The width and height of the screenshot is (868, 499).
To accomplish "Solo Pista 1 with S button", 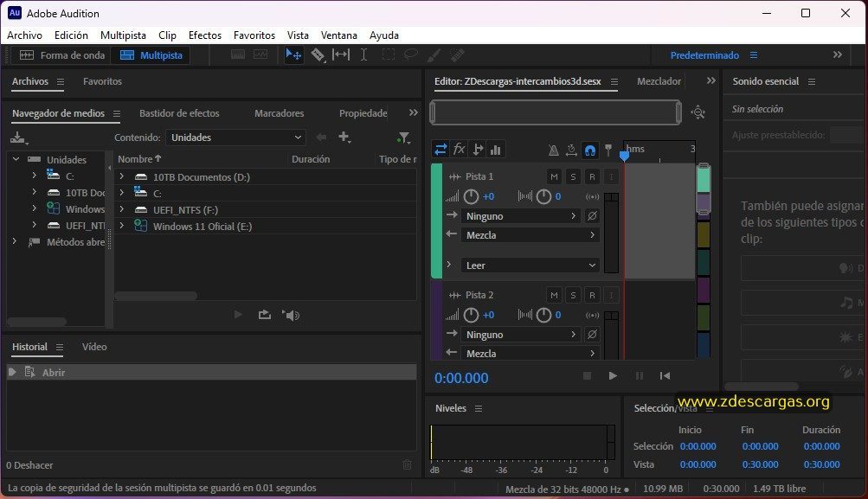I will pyautogui.click(x=573, y=176).
